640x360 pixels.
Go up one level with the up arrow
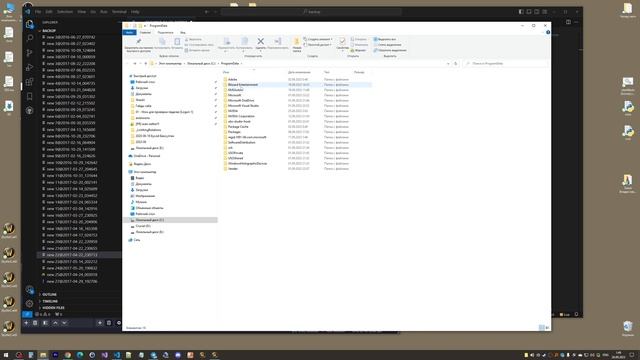coord(146,64)
